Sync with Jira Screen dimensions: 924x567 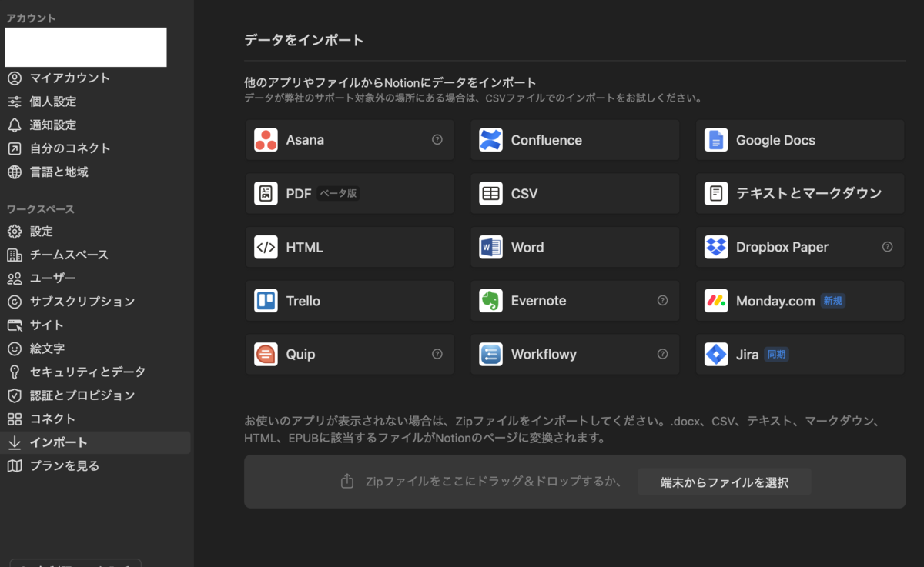[x=800, y=354]
